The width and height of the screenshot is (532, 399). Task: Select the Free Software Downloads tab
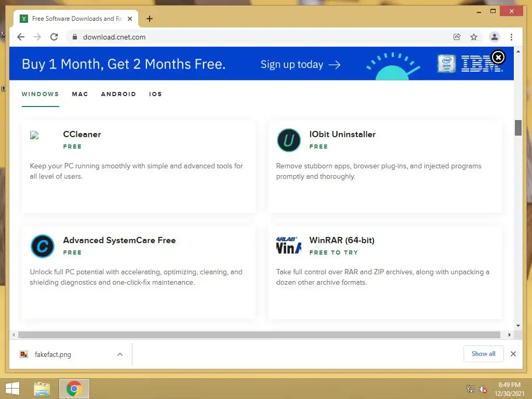tap(76, 19)
